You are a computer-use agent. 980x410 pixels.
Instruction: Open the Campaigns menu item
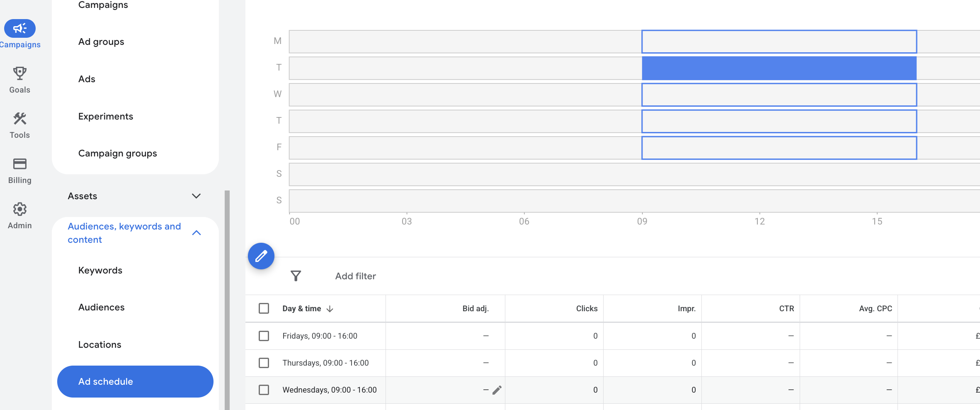pos(103,5)
